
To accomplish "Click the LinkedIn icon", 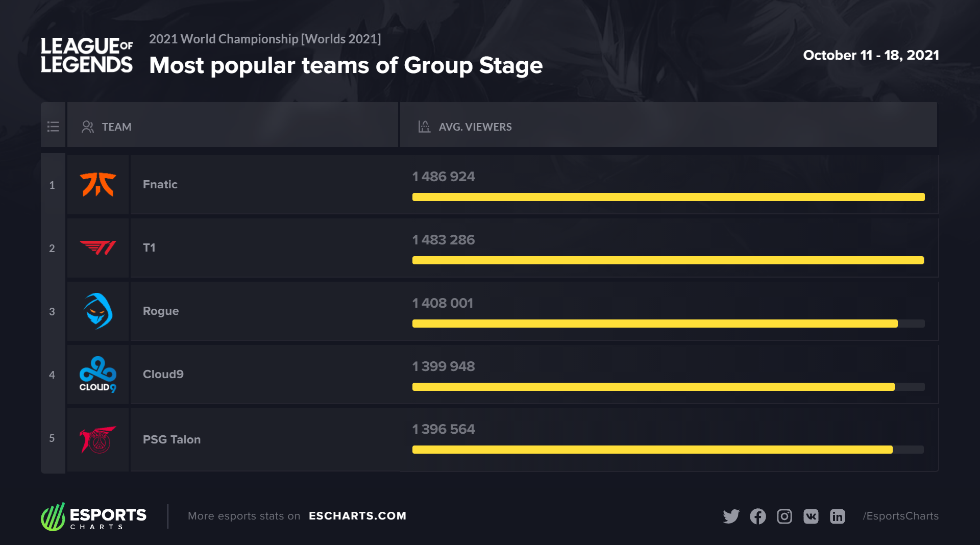I will (x=838, y=516).
